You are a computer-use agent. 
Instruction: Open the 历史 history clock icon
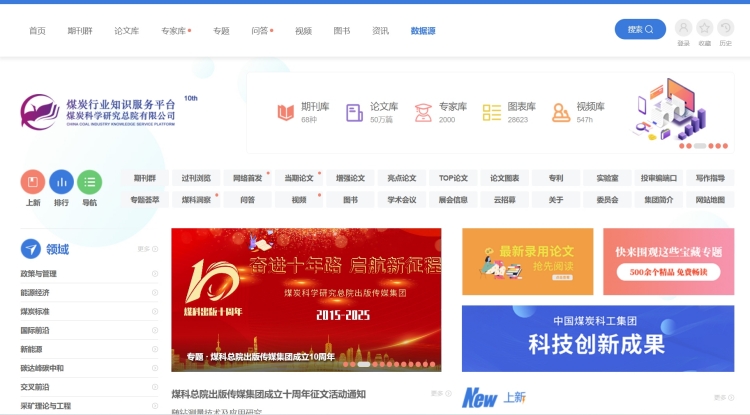tap(726, 28)
